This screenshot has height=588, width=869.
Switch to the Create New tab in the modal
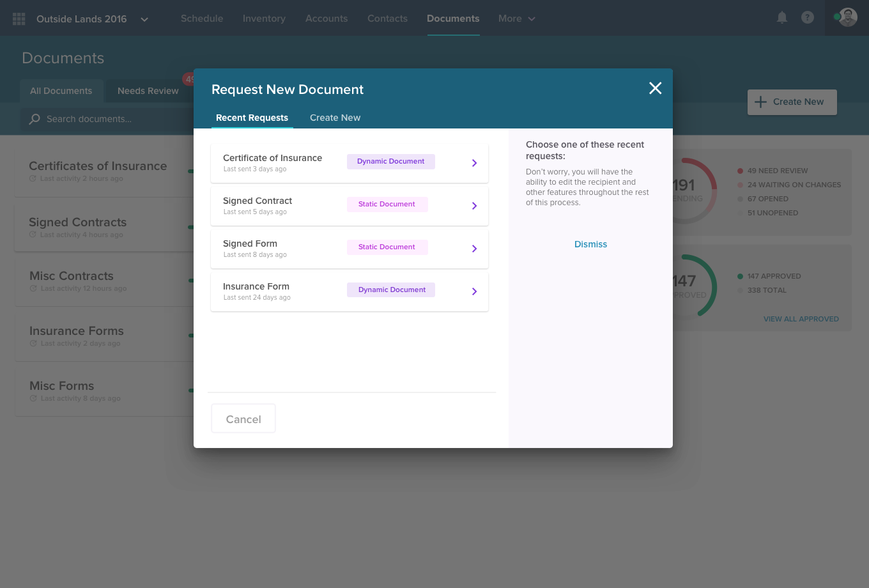pyautogui.click(x=335, y=118)
